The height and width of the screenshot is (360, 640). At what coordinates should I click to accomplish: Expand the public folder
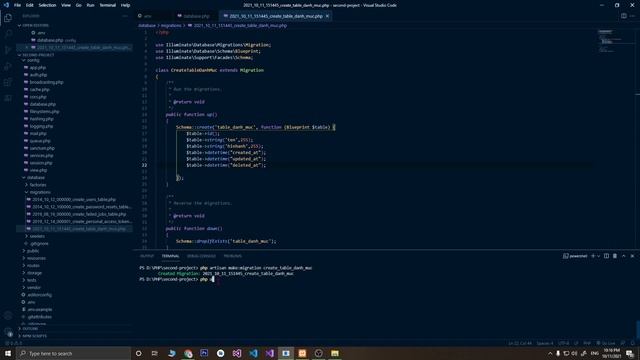(x=33, y=251)
